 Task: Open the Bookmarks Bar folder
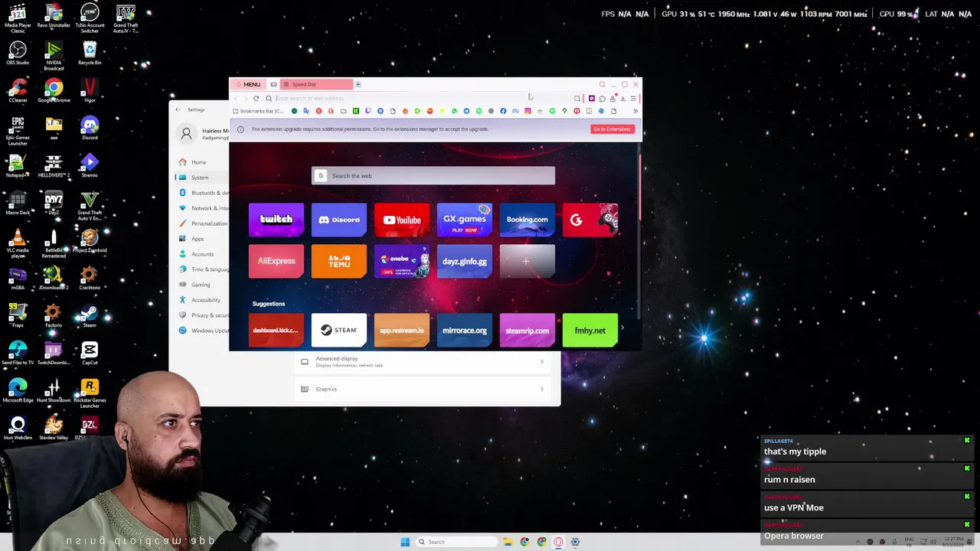tap(259, 111)
